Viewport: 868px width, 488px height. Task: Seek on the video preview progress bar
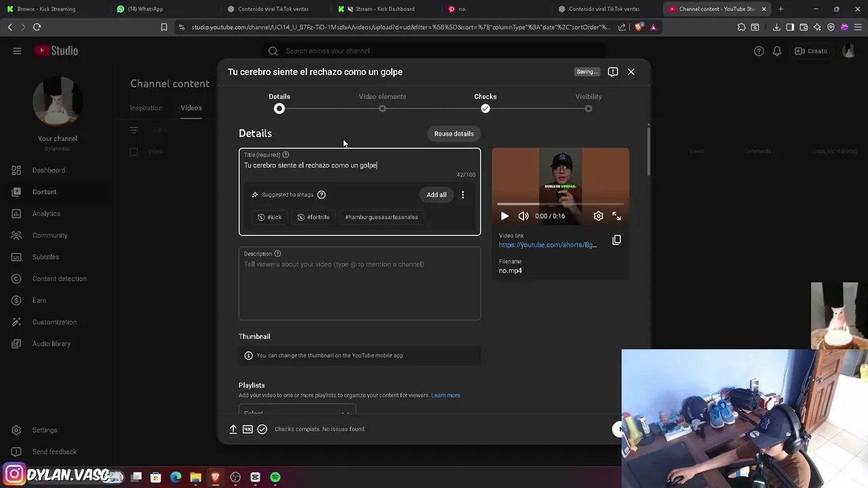click(x=560, y=203)
